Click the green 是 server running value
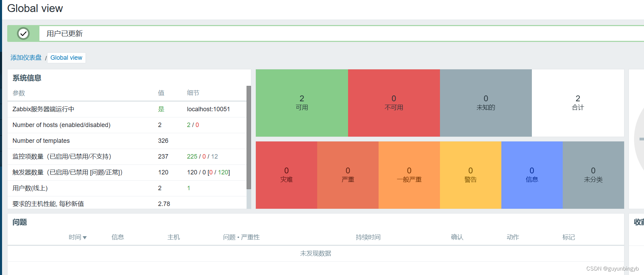The image size is (644, 275). click(x=161, y=109)
